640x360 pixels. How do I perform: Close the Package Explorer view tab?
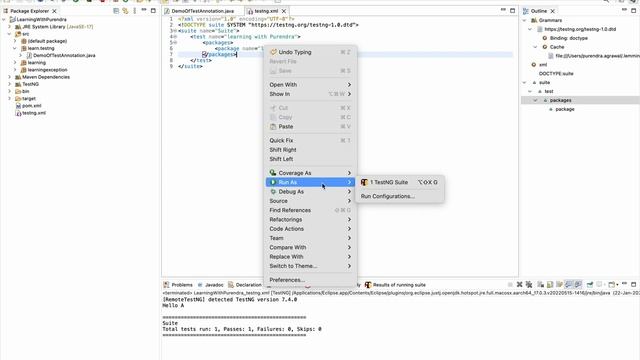tap(54, 11)
